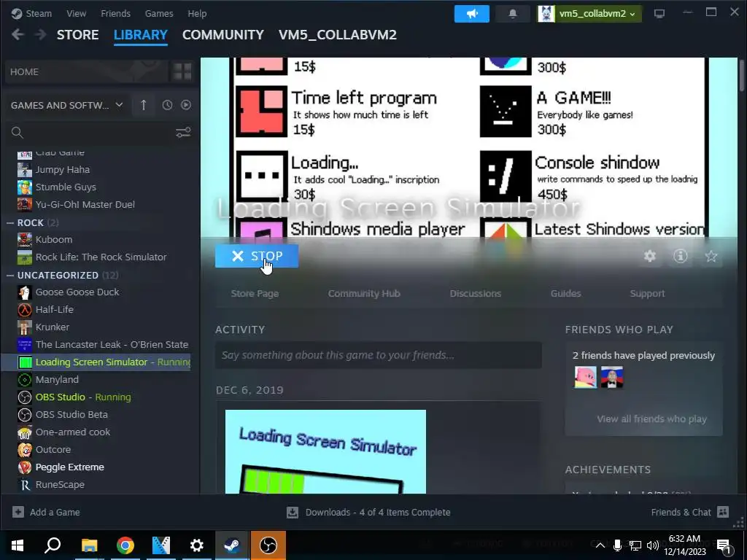Click the Steam announcements megaphone icon
Viewport: 747px width, 560px height.
click(x=472, y=14)
